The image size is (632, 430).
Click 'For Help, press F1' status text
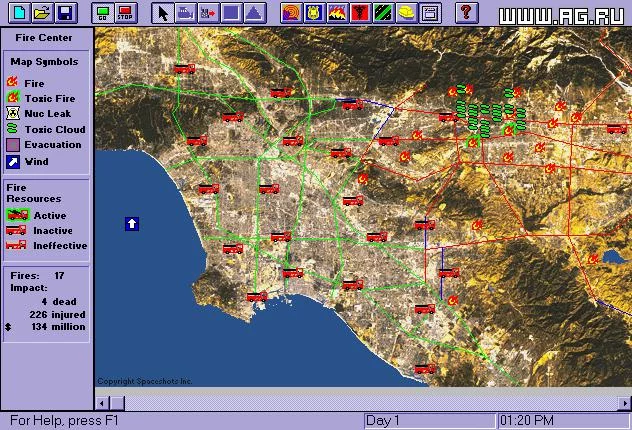[x=64, y=421]
